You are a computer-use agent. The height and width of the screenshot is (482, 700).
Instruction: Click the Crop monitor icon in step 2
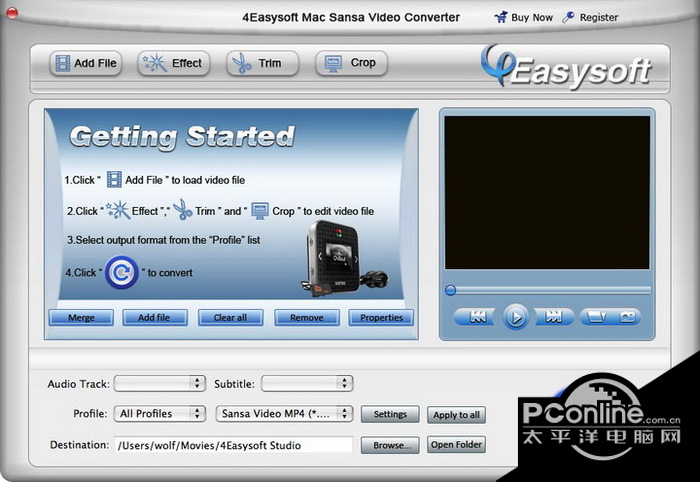pyautogui.click(x=260, y=211)
